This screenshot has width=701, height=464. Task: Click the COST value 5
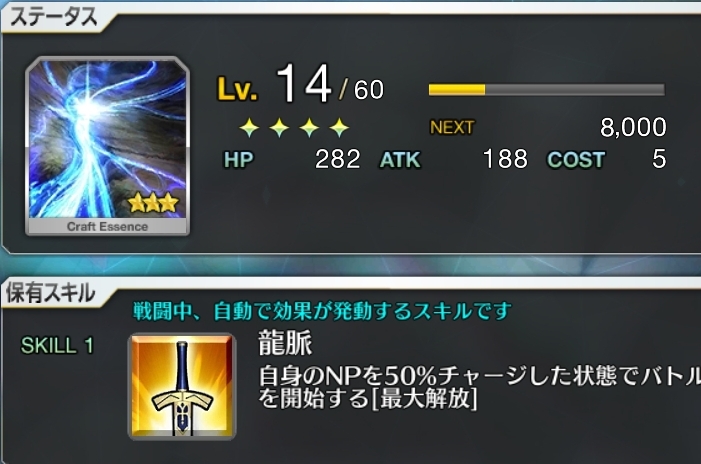pos(659,159)
